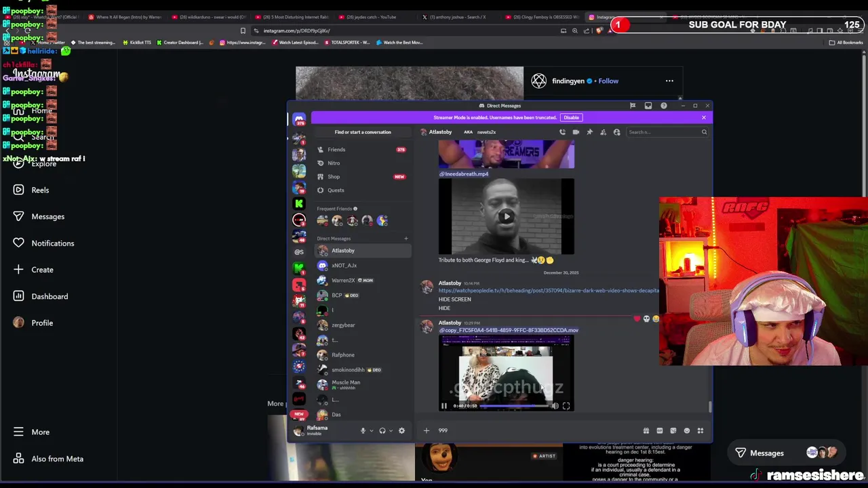Viewport: 868px width, 488px height.
Task: Open Friends in Discord sidebar
Action: click(362, 150)
